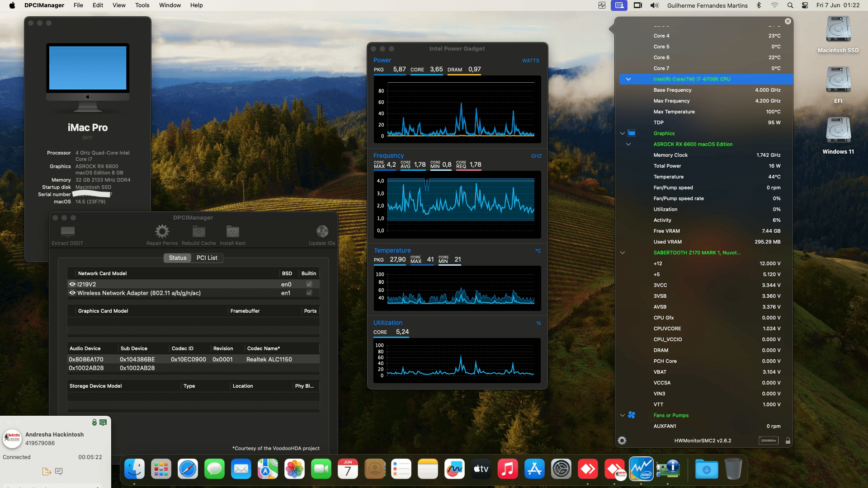868x488 pixels.
Task: Toggle the eye next to Wireless Network Adapter
Action: (72, 293)
